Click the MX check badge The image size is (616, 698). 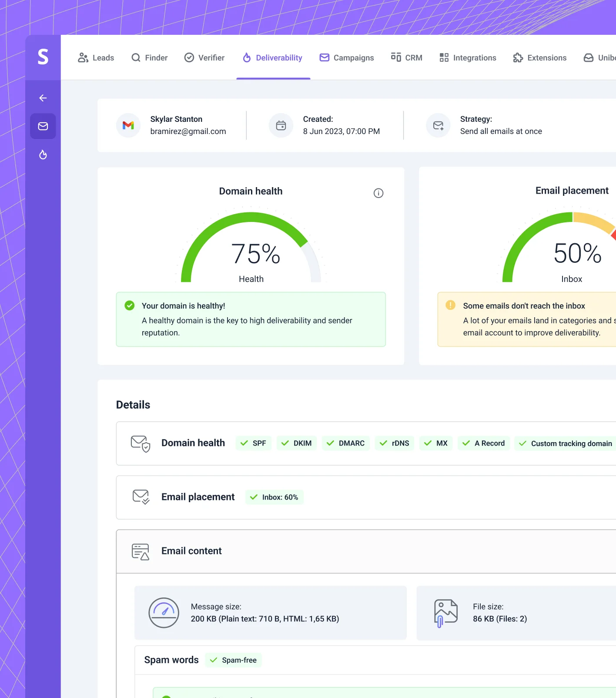(436, 443)
